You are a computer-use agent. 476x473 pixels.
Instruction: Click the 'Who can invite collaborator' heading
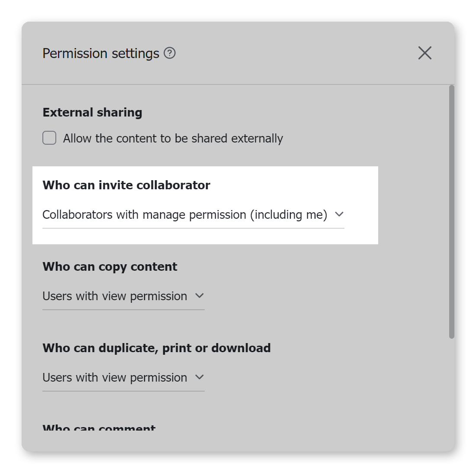point(126,185)
